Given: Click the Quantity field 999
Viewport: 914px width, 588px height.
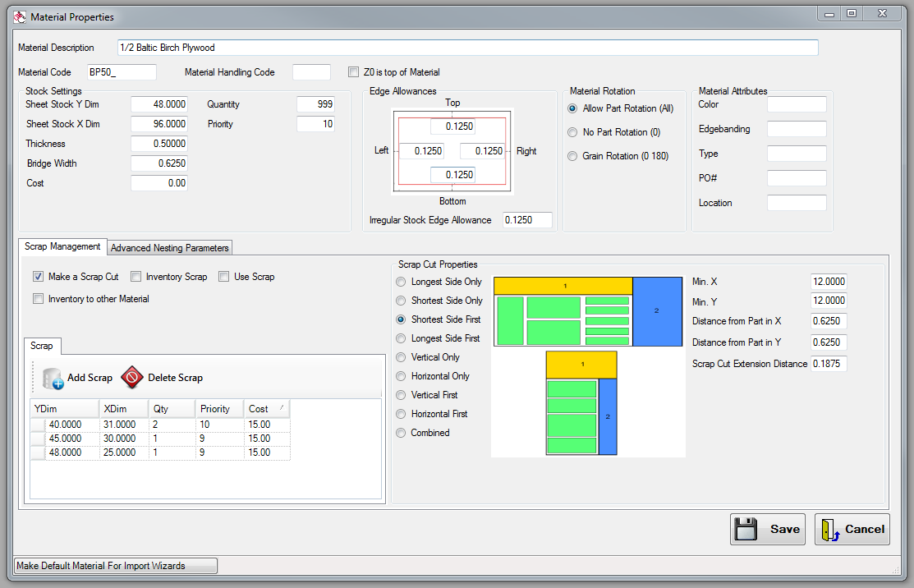Looking at the screenshot, I should [x=315, y=104].
